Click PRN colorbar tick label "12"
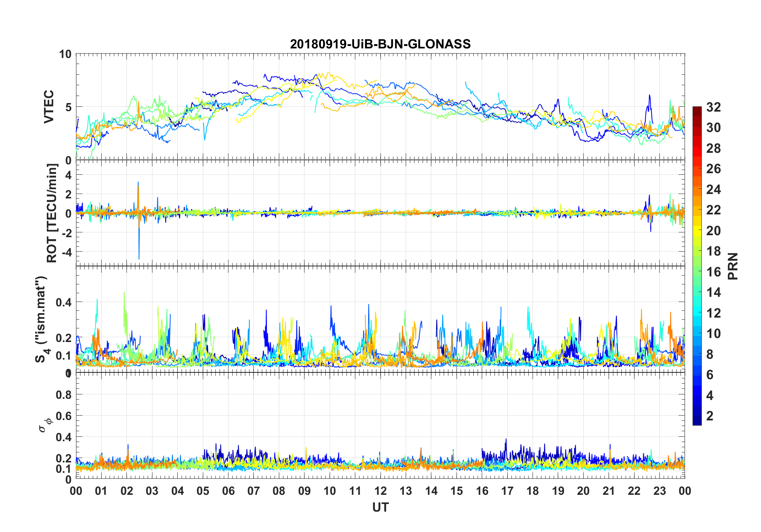 [x=713, y=313]
